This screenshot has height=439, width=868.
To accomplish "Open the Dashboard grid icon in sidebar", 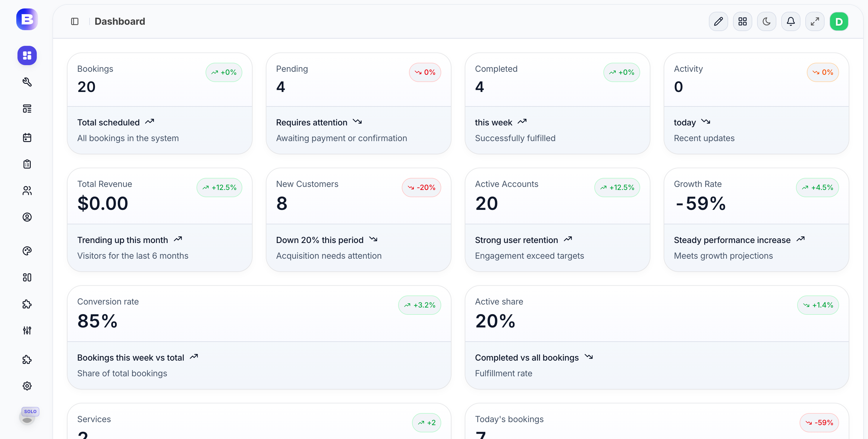I will (x=27, y=55).
